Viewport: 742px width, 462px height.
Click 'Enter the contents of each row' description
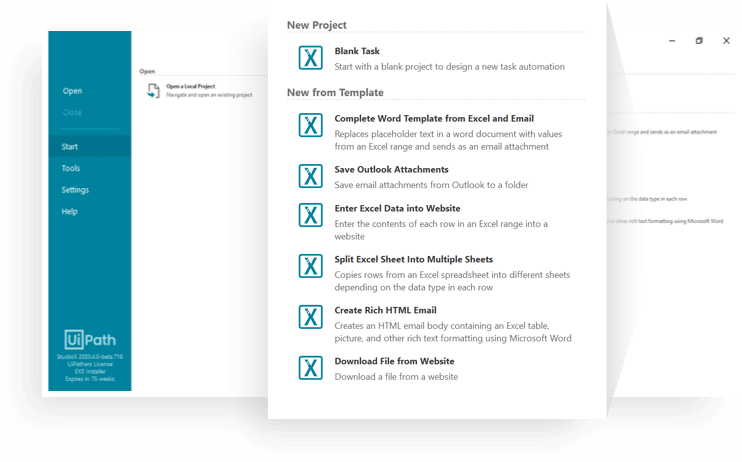point(441,230)
